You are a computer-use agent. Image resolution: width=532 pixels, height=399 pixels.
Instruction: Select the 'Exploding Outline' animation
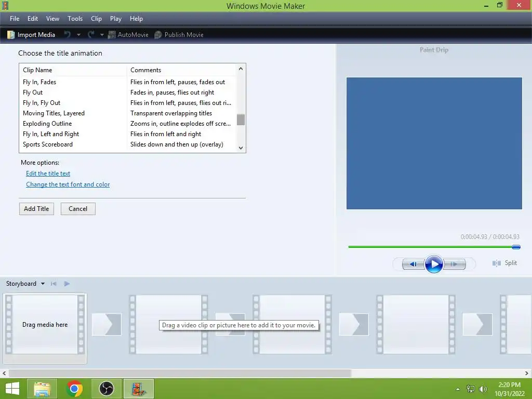pos(128,124)
